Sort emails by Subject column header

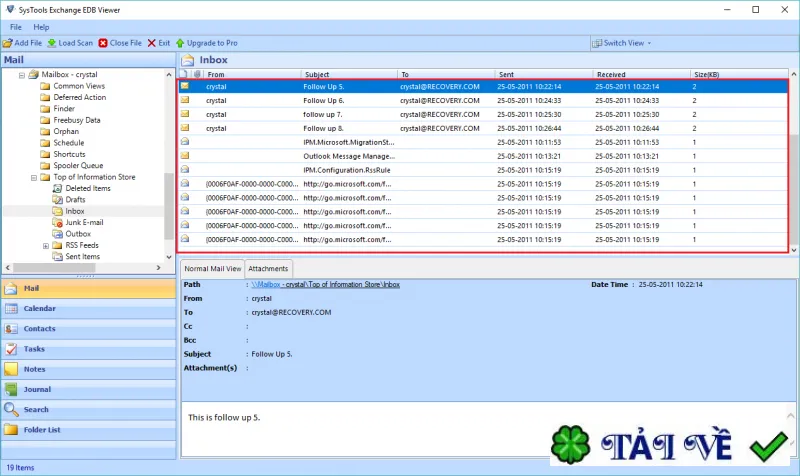point(349,74)
